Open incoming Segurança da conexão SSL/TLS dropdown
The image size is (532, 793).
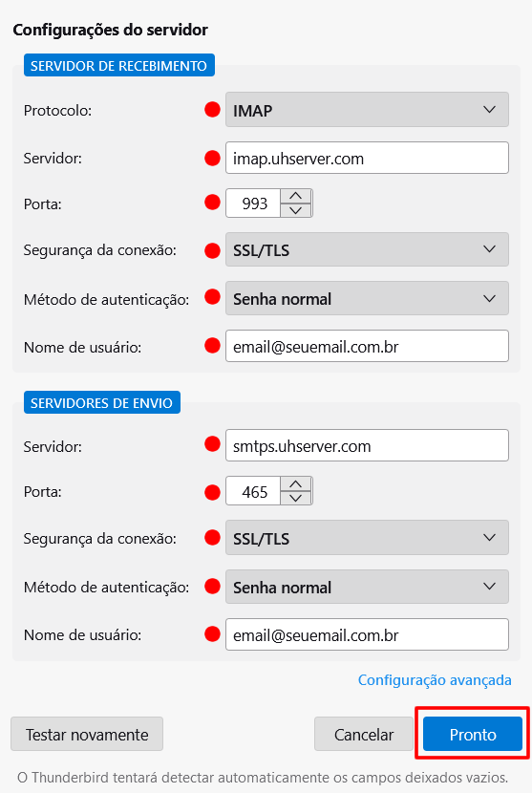coord(367,249)
